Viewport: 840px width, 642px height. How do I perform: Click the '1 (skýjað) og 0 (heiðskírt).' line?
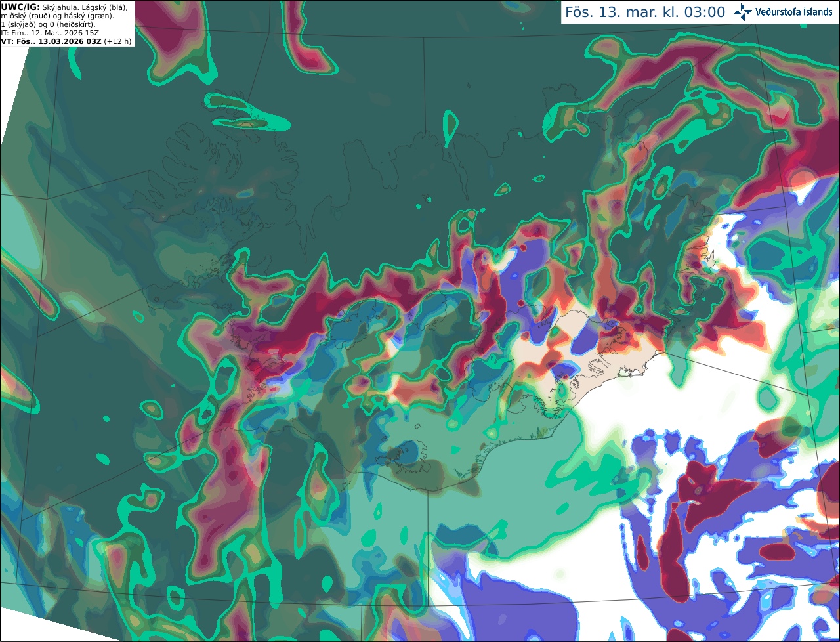pos(48,24)
